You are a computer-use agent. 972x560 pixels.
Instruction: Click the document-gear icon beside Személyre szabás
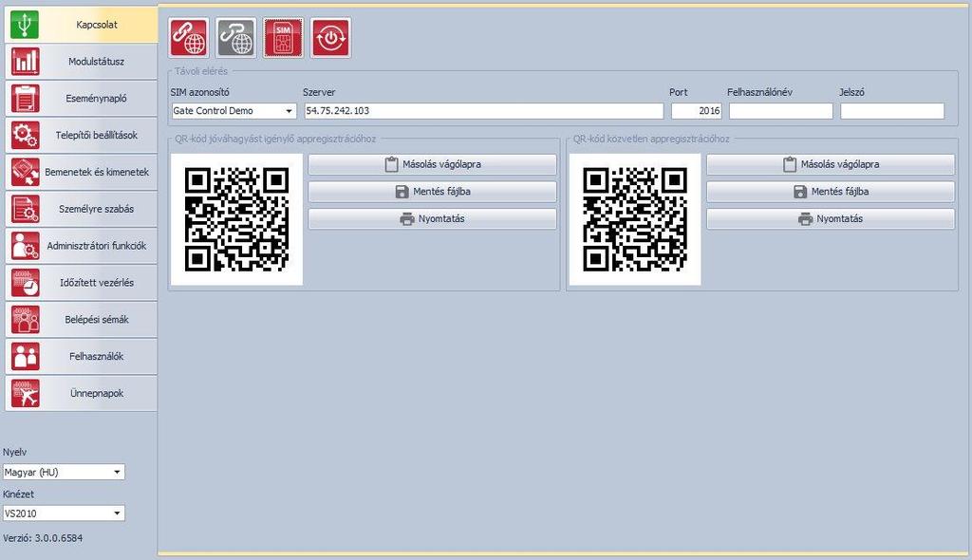coord(25,209)
